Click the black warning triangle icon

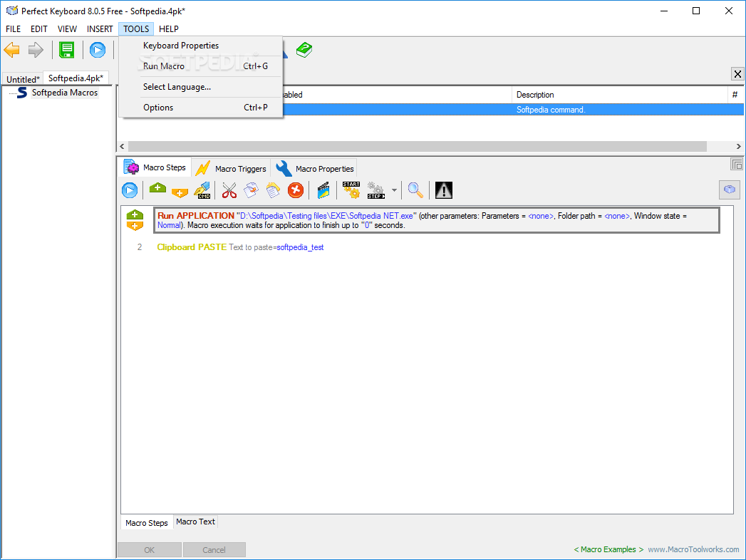(444, 190)
